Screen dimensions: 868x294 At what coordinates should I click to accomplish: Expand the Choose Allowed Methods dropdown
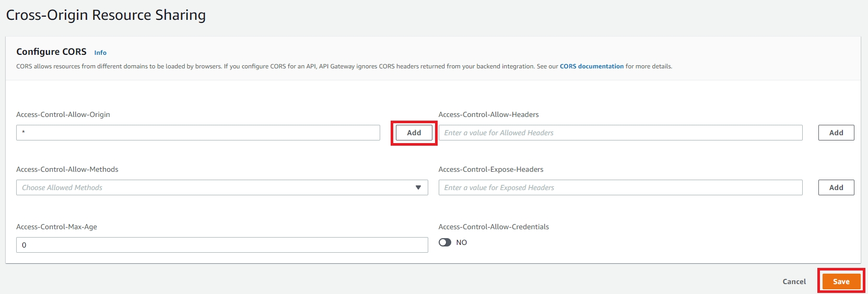(222, 187)
